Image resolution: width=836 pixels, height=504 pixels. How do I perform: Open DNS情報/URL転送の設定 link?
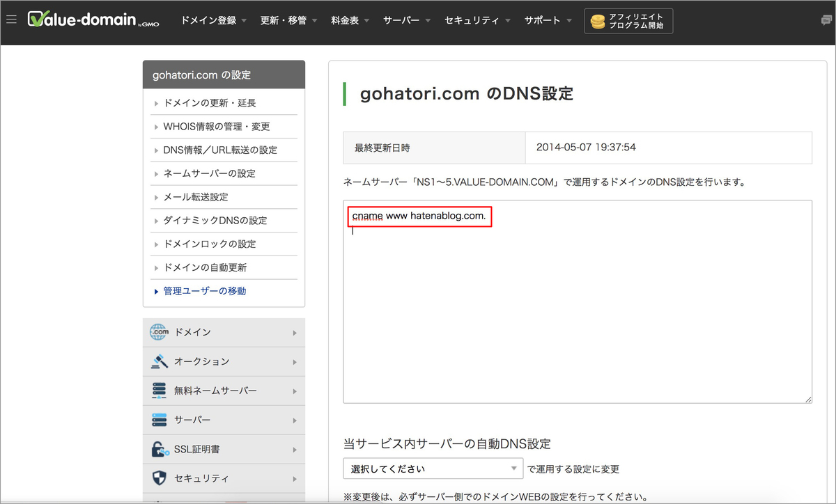[x=220, y=150]
